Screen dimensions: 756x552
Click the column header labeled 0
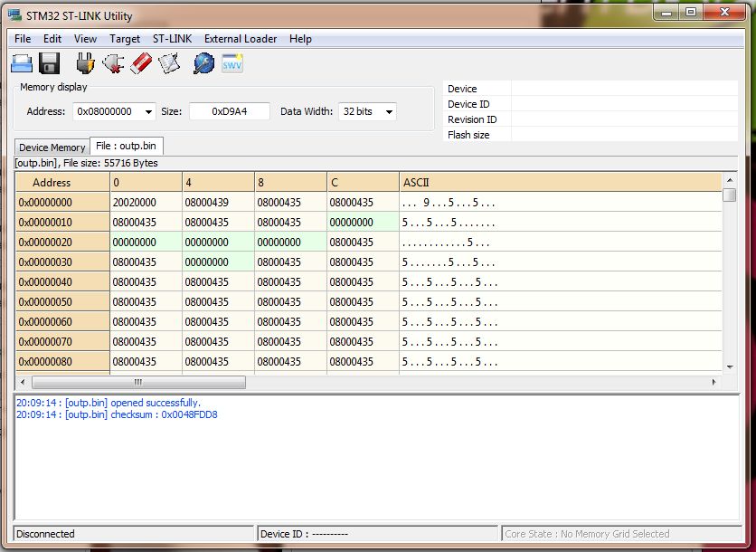(x=146, y=183)
